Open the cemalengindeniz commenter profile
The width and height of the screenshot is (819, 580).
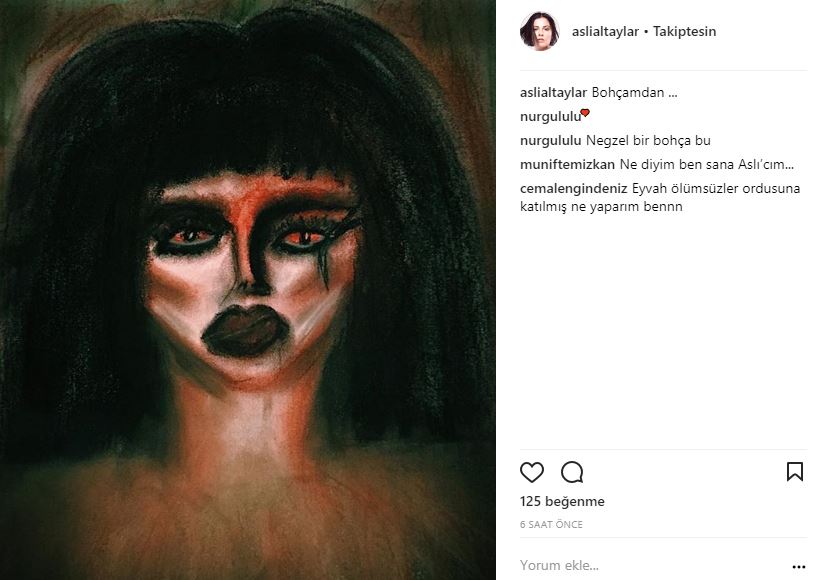[574, 188]
